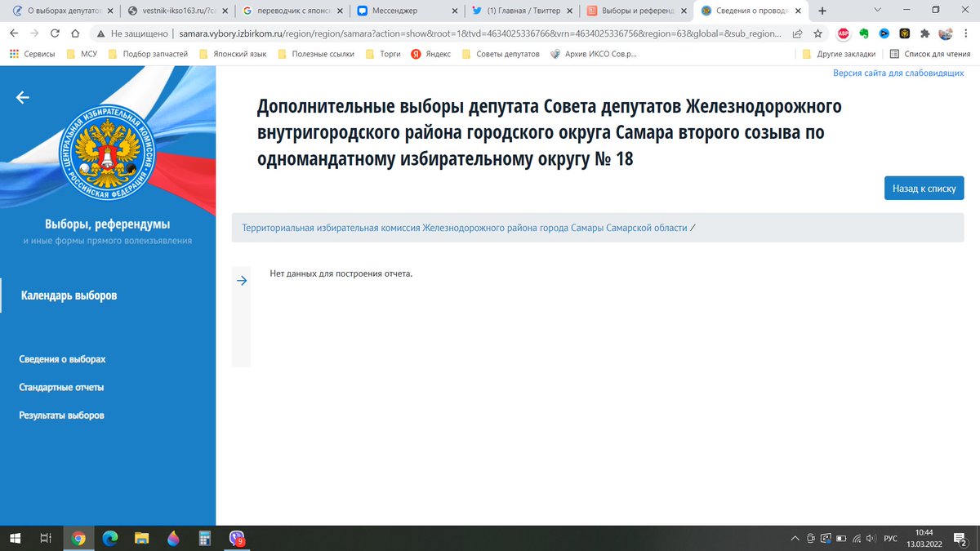
Task: Click the back arrow in the blue sidebar
Action: 22,96
